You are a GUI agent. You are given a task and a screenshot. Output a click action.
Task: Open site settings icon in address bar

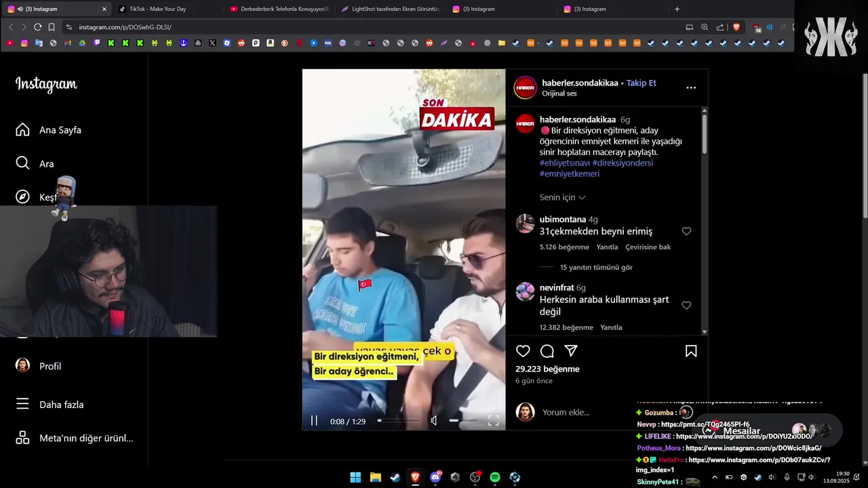68,27
